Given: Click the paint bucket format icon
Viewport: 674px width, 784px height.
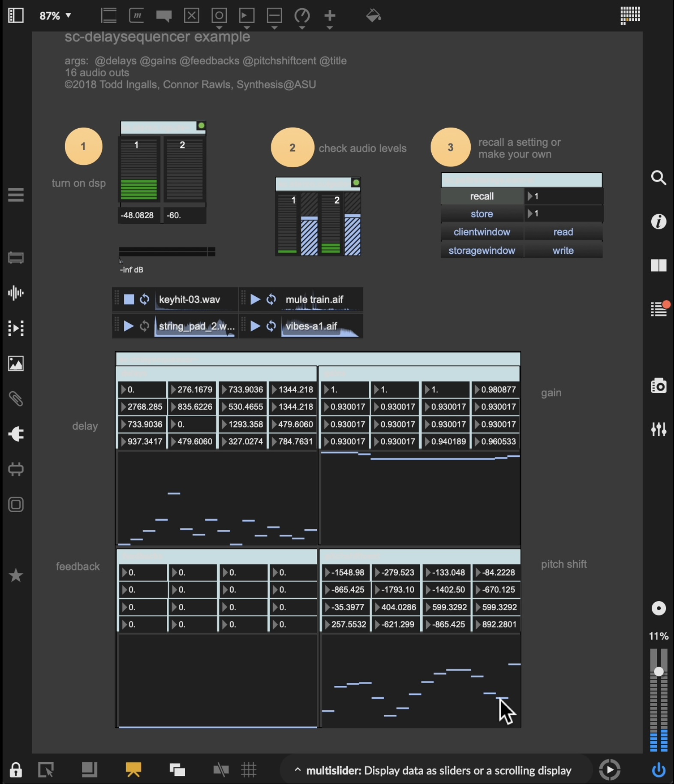Looking at the screenshot, I should [x=373, y=16].
